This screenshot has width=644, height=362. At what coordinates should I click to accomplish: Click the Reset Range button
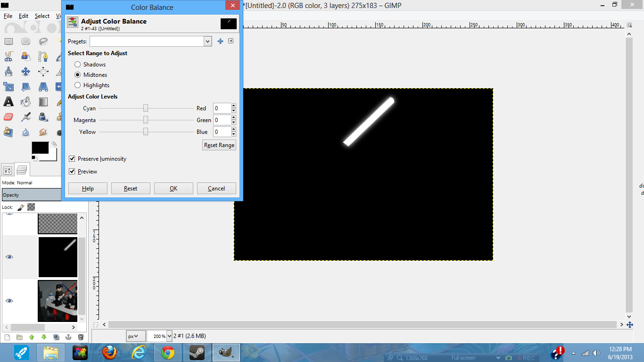point(219,145)
